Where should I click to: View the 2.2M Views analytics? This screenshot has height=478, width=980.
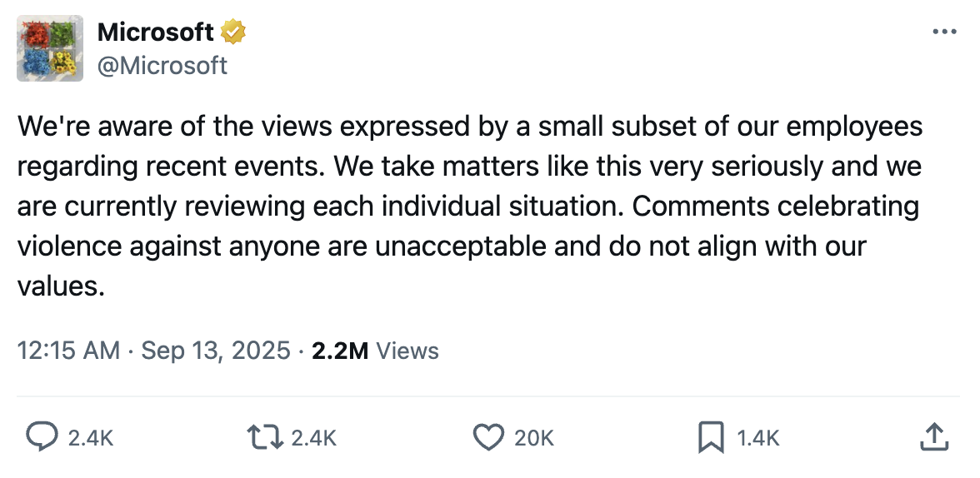(340, 351)
